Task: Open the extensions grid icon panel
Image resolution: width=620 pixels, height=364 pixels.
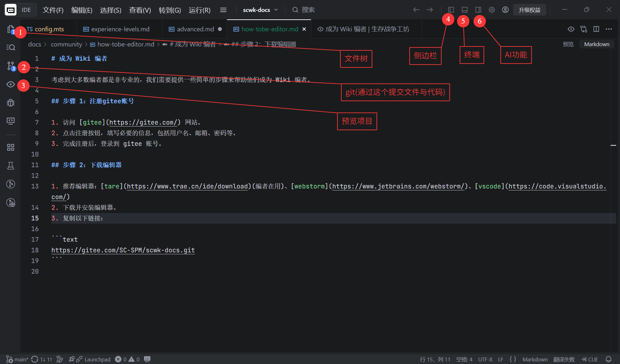Action: click(x=11, y=147)
